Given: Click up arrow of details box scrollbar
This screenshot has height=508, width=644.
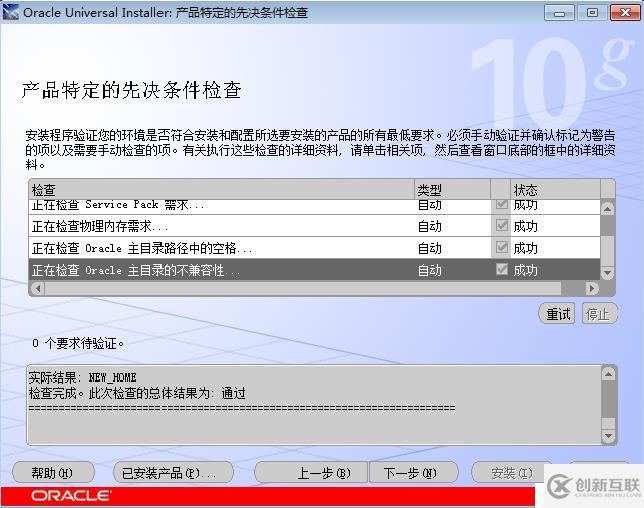Looking at the screenshot, I should pyautogui.click(x=608, y=373).
